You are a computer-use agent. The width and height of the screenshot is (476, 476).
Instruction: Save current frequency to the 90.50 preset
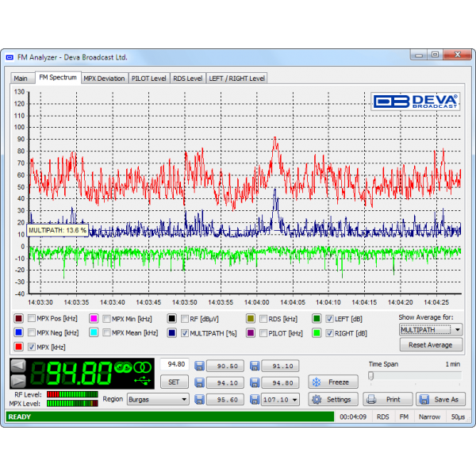[199, 366]
